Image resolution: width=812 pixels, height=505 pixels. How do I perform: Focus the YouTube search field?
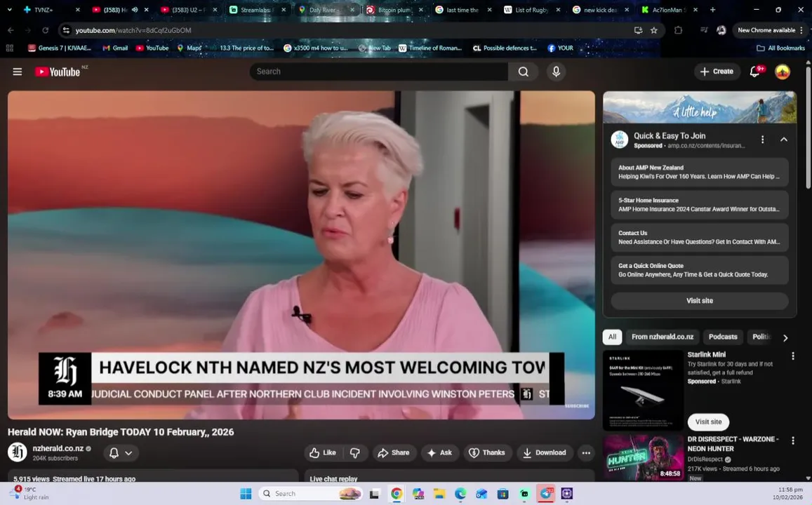[x=378, y=72]
